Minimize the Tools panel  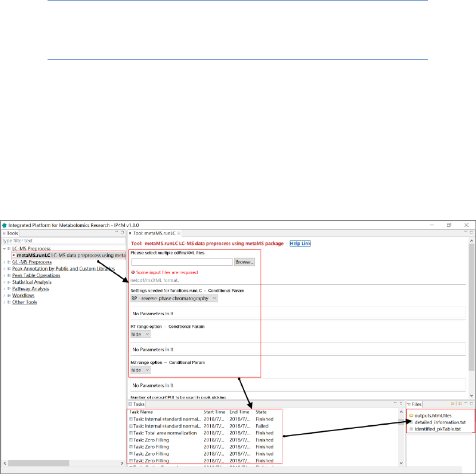(117, 232)
